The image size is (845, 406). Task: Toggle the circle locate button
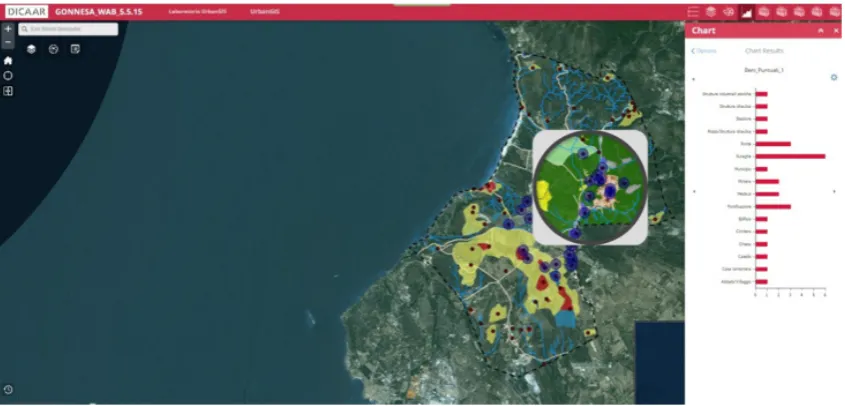tap(8, 75)
